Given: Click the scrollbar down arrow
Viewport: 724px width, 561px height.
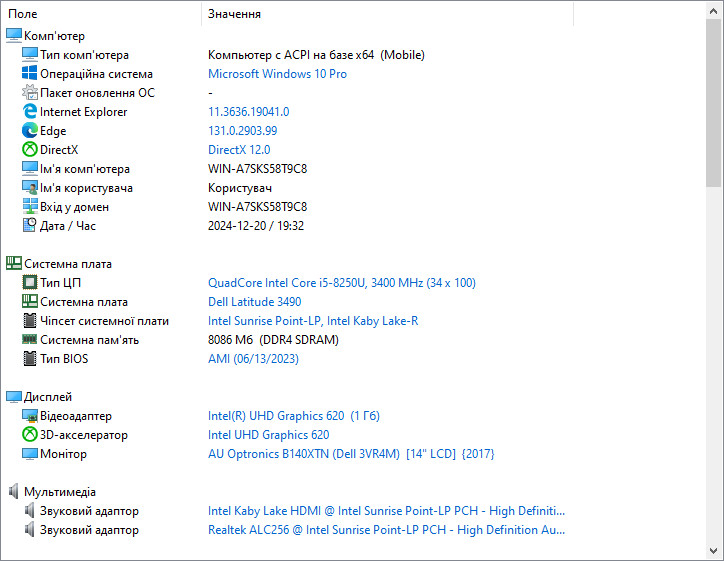Looking at the screenshot, I should (x=714, y=550).
